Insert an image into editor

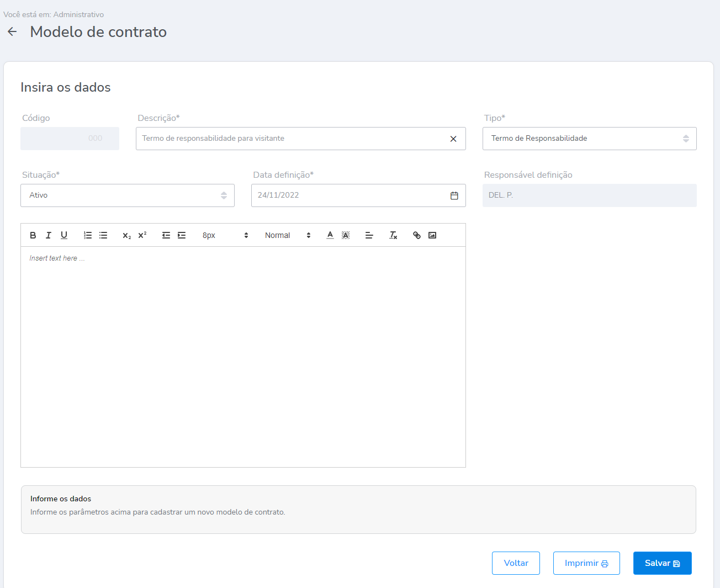point(432,235)
